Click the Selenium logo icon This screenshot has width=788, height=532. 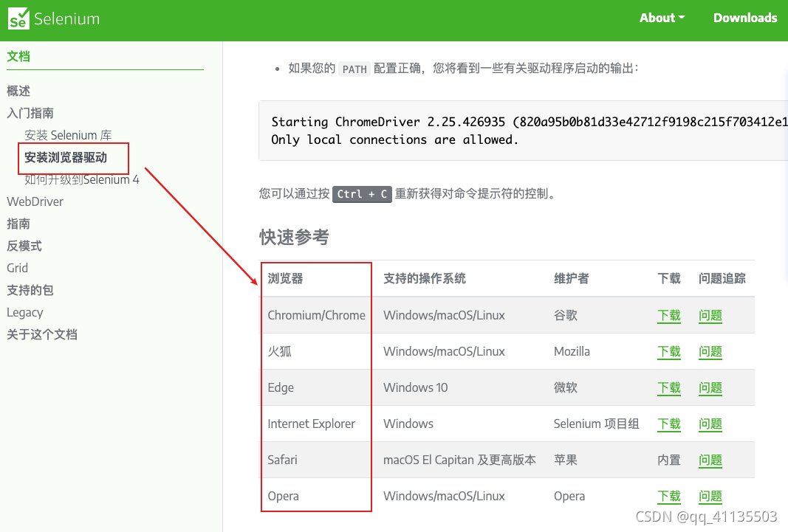pyautogui.click(x=18, y=18)
